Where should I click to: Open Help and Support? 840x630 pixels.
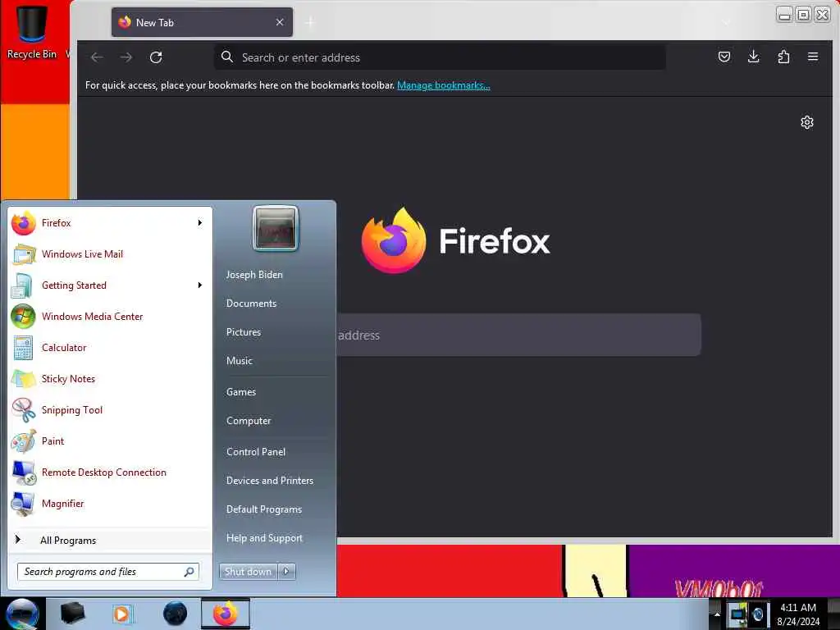pyautogui.click(x=264, y=538)
